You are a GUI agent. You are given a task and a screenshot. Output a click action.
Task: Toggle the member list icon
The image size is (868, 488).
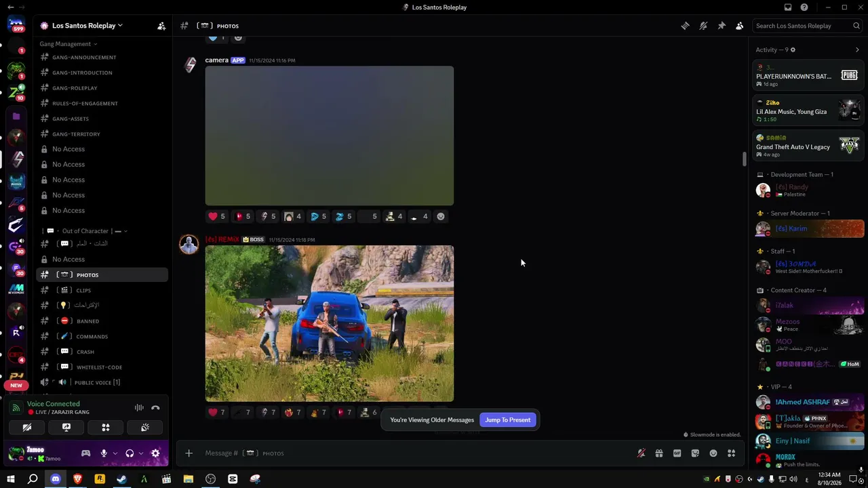tap(739, 26)
